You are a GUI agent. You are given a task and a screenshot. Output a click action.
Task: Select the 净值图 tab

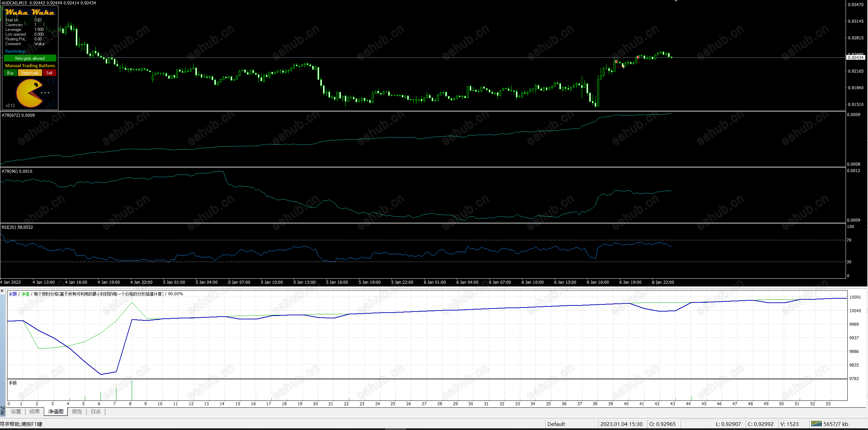coord(56,412)
